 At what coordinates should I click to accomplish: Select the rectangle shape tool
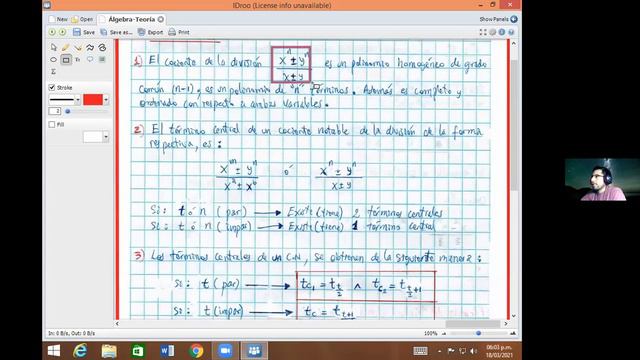coord(66,60)
